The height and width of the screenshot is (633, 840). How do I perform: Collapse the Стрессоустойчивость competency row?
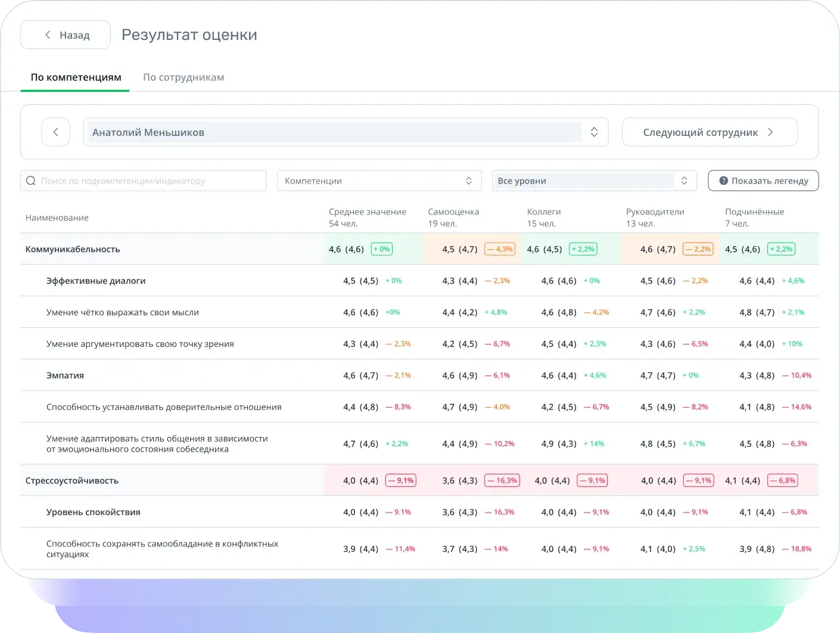click(419, 480)
